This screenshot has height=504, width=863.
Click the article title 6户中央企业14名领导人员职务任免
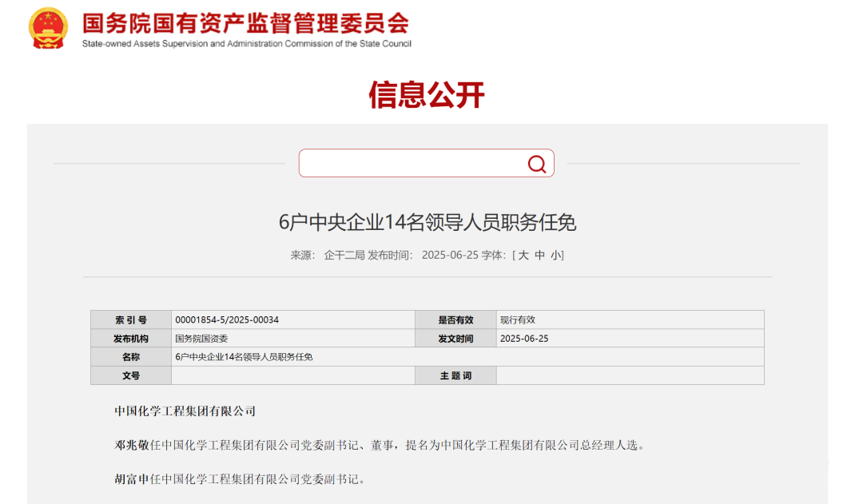(x=427, y=223)
